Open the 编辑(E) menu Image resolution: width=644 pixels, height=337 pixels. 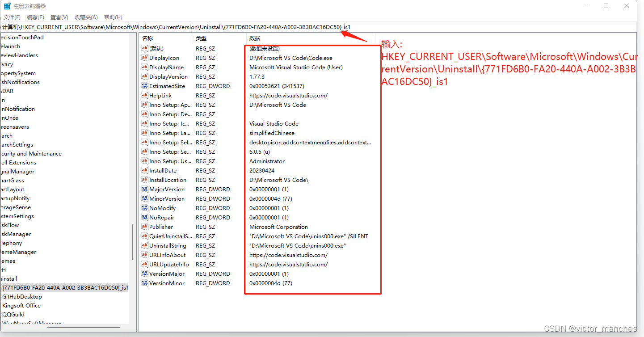pos(35,17)
